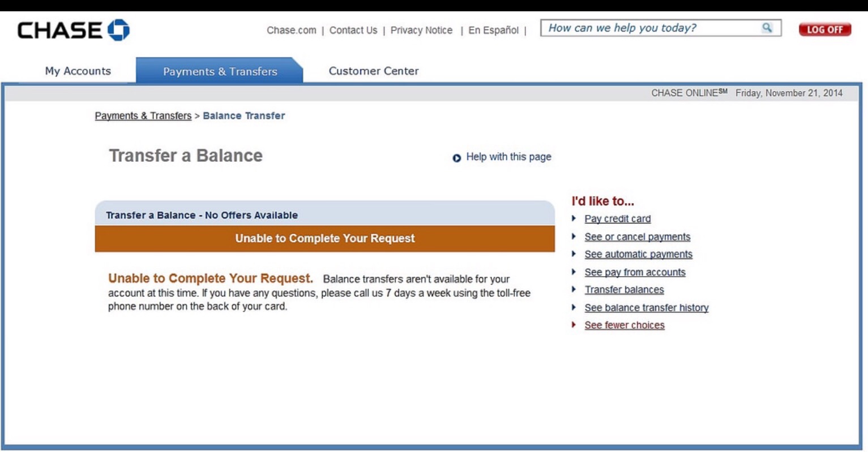Image resolution: width=868 pixels, height=452 pixels.
Task: Open See or cancel payments link
Action: pyautogui.click(x=637, y=237)
